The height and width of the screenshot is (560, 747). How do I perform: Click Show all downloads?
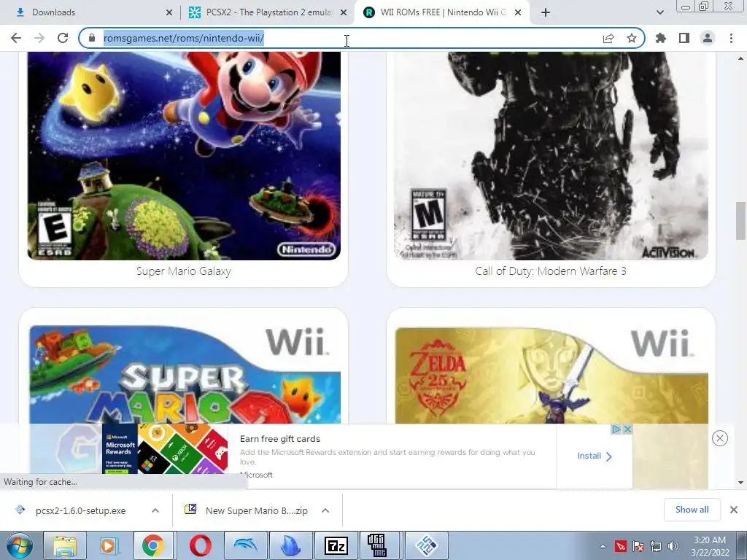[x=692, y=510]
